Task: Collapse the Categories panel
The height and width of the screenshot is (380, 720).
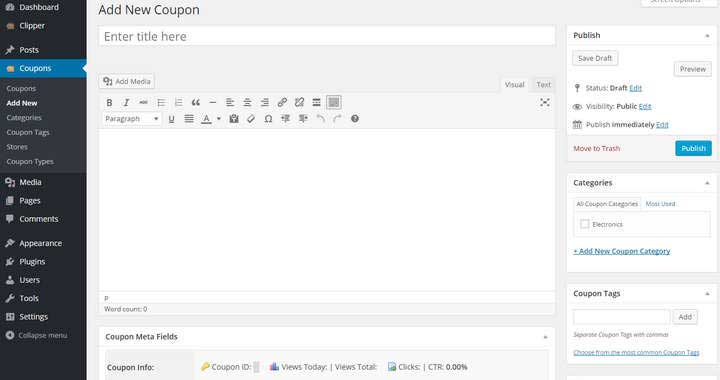Action: pos(707,183)
